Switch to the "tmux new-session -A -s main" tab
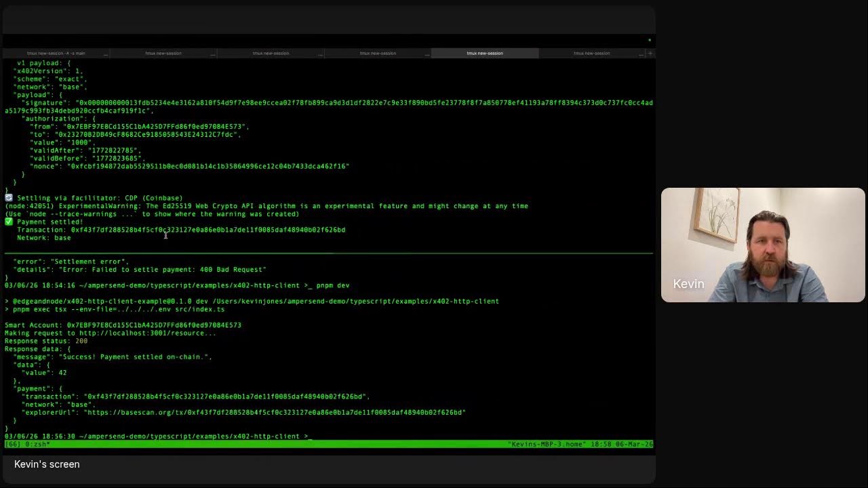Image resolution: width=868 pixels, height=488 pixels. tap(56, 53)
